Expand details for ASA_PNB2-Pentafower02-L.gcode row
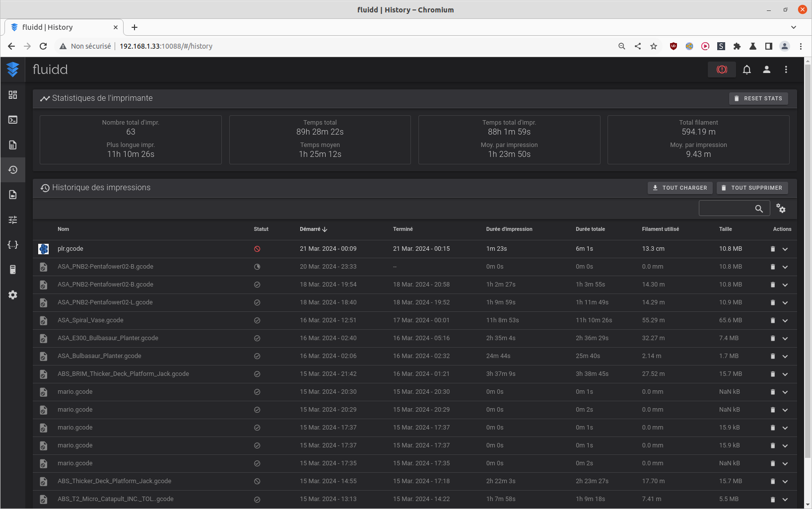This screenshot has width=812, height=509. [785, 303]
